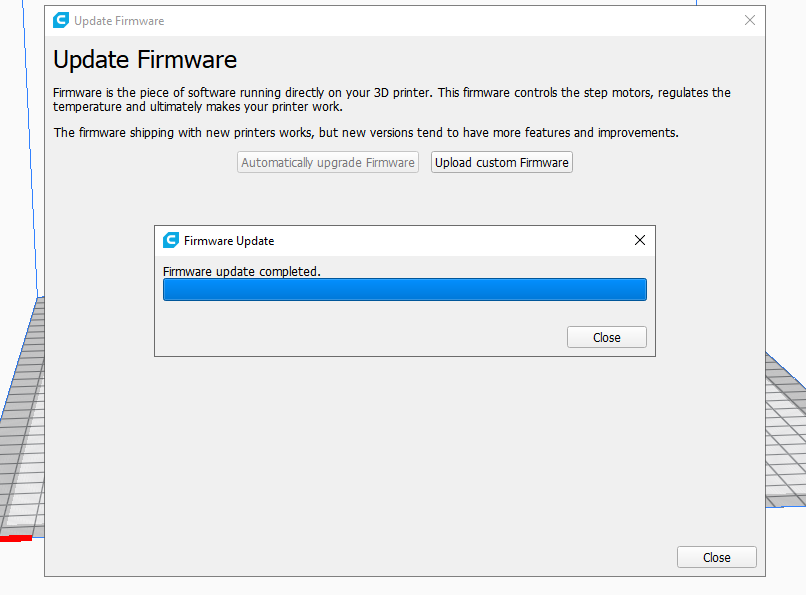
Task: Click Upload custom Firmware
Action: coord(502,162)
